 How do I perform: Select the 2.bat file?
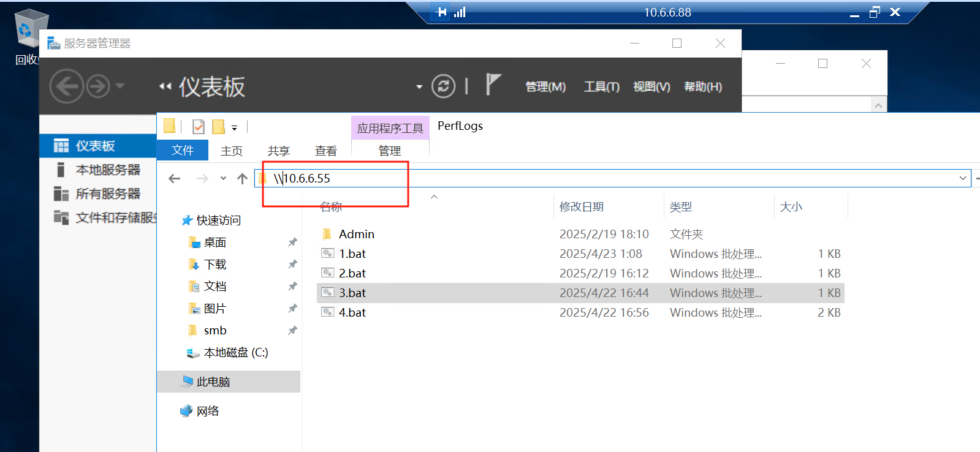580,273
